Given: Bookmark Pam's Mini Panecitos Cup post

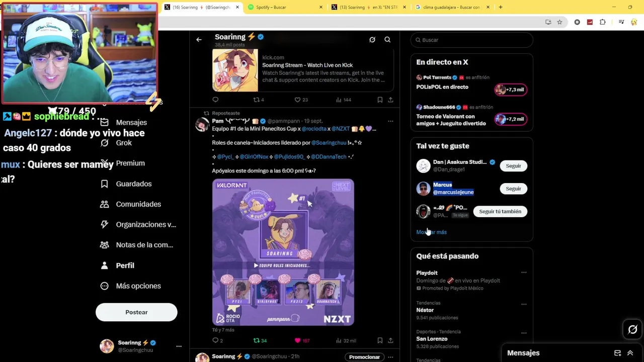Looking at the screenshot, I should [380, 340].
